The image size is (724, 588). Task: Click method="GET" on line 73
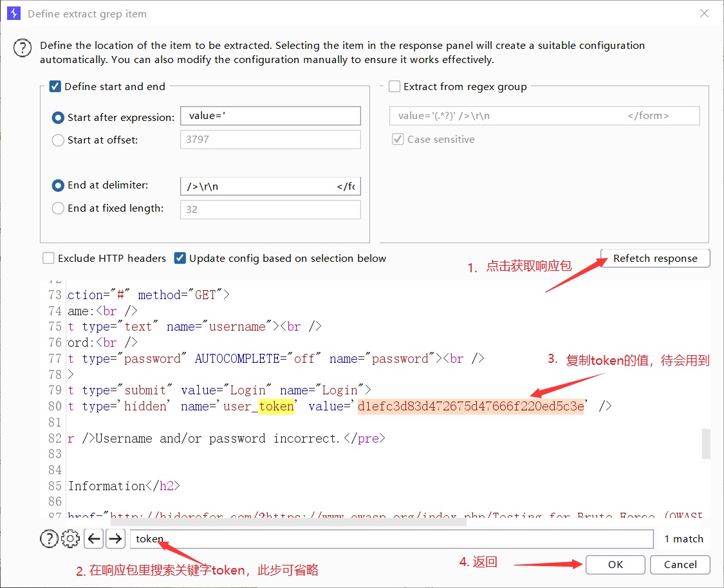(x=180, y=295)
